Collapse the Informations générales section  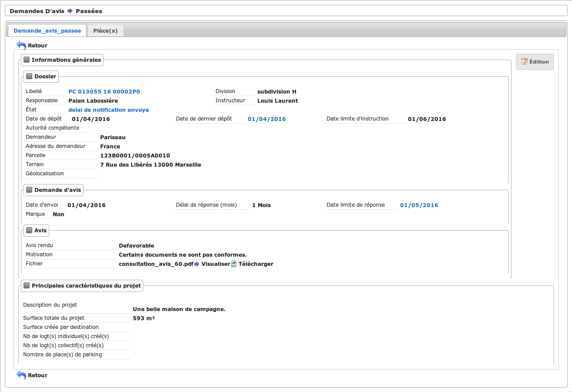(27, 60)
